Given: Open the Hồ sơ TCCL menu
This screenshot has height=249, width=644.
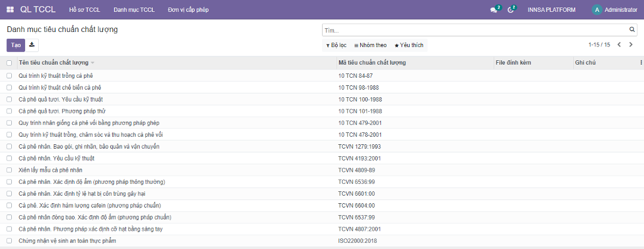Looking at the screenshot, I should pyautogui.click(x=85, y=10).
